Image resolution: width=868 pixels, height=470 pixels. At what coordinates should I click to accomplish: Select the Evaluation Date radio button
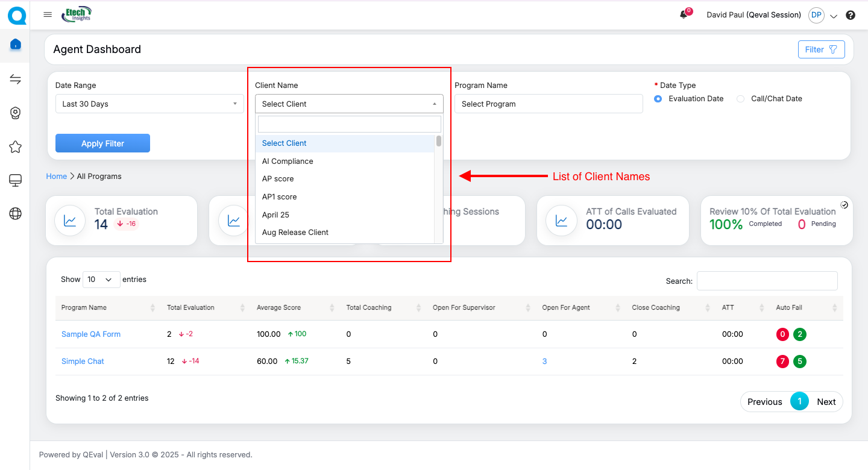click(658, 99)
